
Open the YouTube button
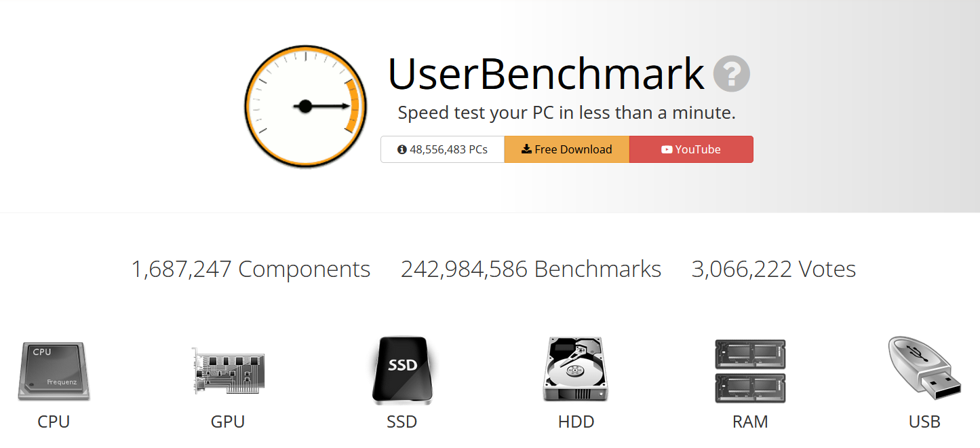coord(691,149)
